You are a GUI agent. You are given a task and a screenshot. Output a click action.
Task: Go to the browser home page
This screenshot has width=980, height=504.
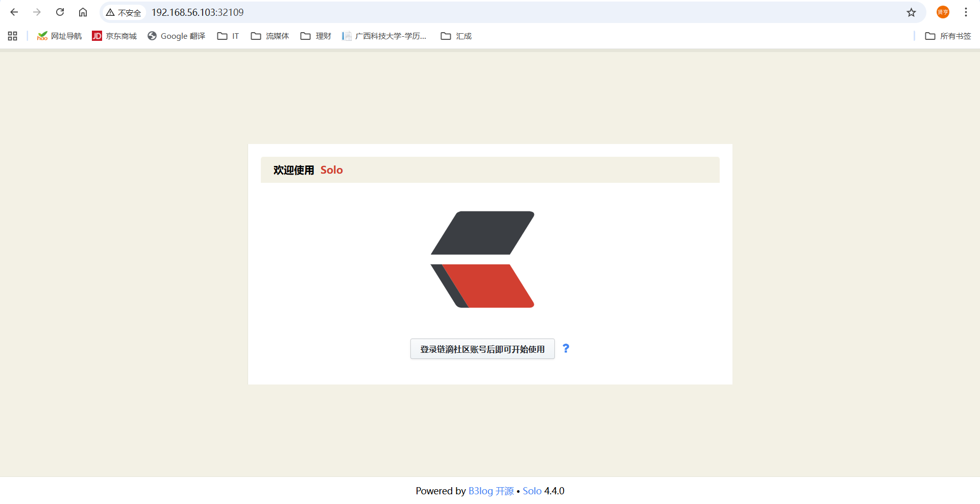point(83,12)
